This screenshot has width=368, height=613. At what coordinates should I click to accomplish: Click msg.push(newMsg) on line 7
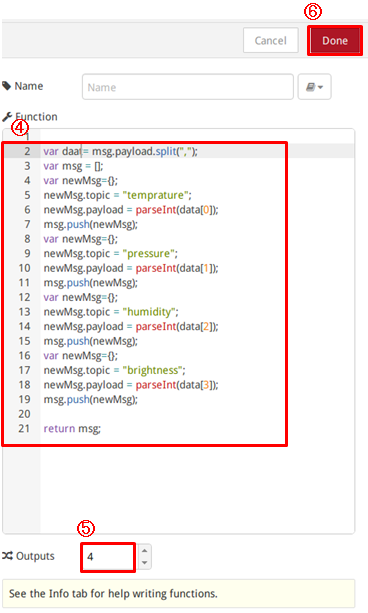(x=90, y=224)
